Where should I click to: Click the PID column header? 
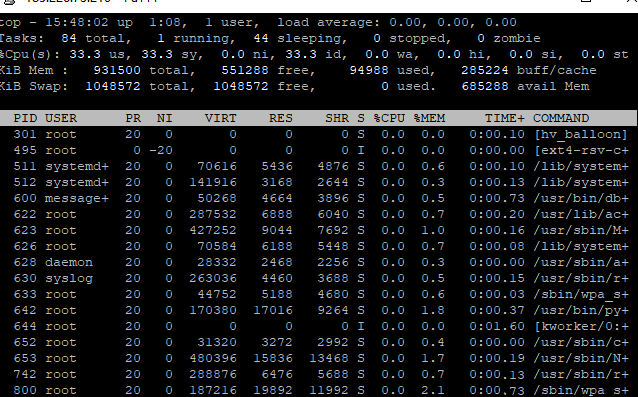[25, 118]
